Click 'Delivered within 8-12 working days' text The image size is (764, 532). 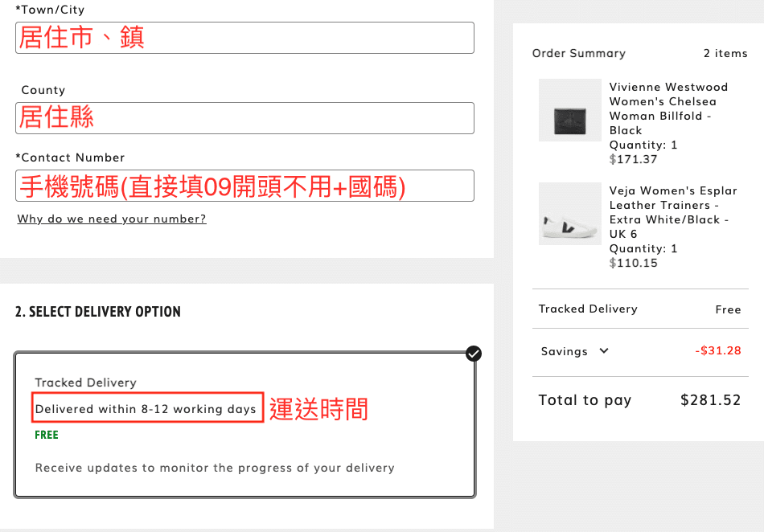tap(146, 409)
